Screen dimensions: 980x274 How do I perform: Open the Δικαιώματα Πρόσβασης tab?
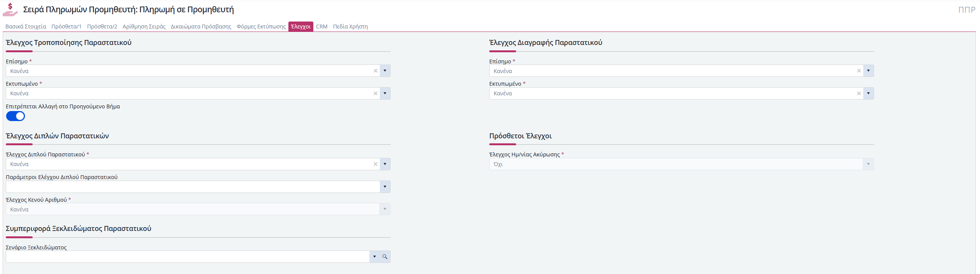[201, 27]
